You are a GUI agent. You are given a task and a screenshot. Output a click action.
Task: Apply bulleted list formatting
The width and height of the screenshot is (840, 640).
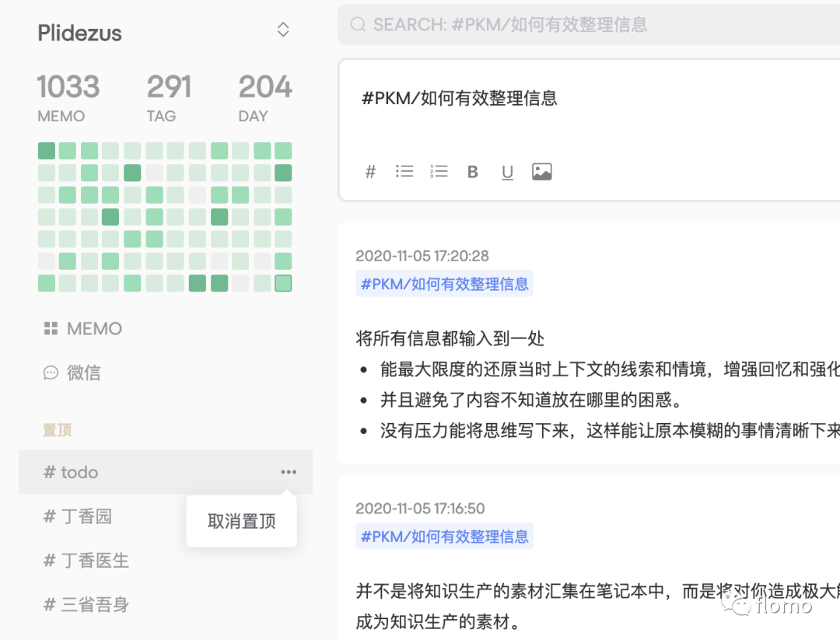point(404,171)
